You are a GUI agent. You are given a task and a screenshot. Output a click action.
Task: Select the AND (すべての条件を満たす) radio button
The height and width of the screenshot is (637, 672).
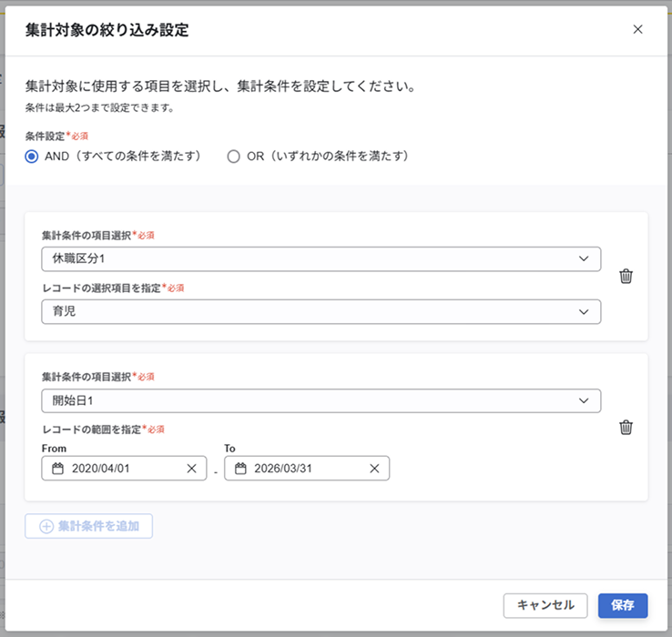[32, 156]
